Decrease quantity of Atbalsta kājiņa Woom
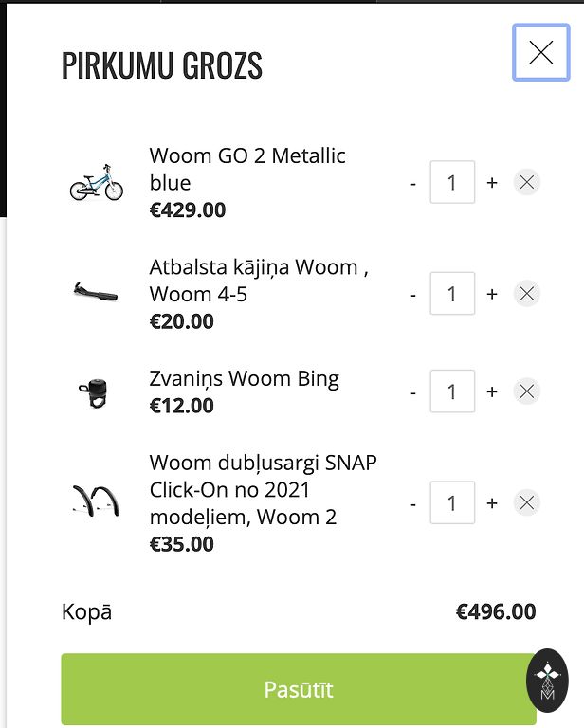 pyautogui.click(x=413, y=294)
